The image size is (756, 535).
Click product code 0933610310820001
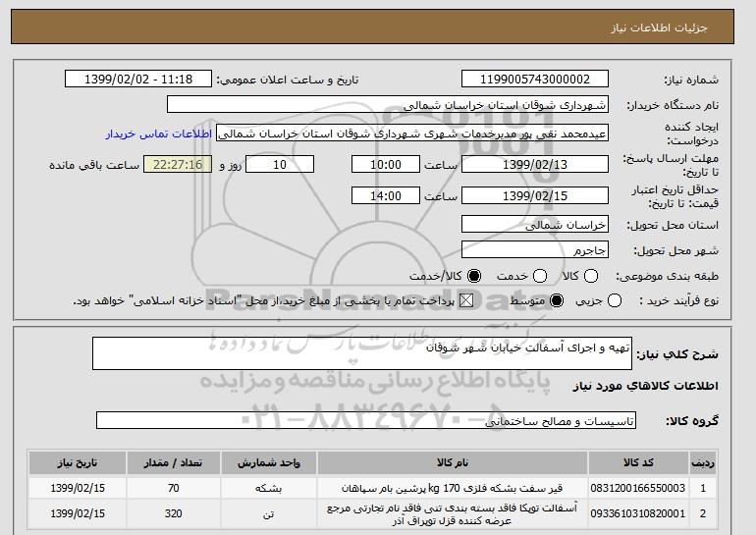coord(638,513)
